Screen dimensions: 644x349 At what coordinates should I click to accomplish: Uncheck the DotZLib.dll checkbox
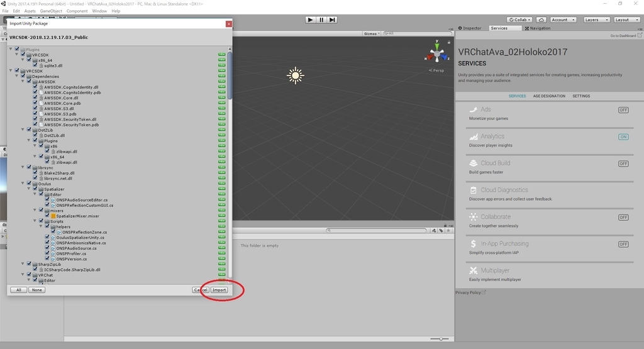click(x=35, y=135)
